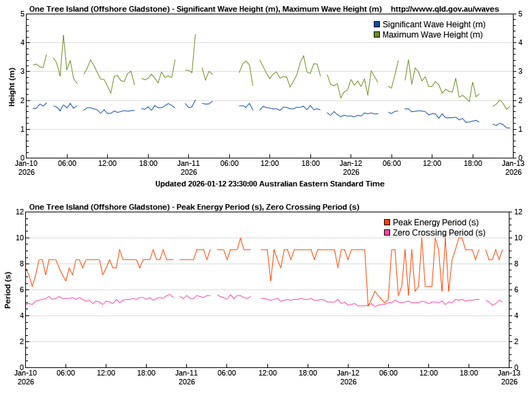The height and width of the screenshot is (396, 532).
Task: Click the green Maximum Wave Height legend swatch
Action: pos(376,34)
